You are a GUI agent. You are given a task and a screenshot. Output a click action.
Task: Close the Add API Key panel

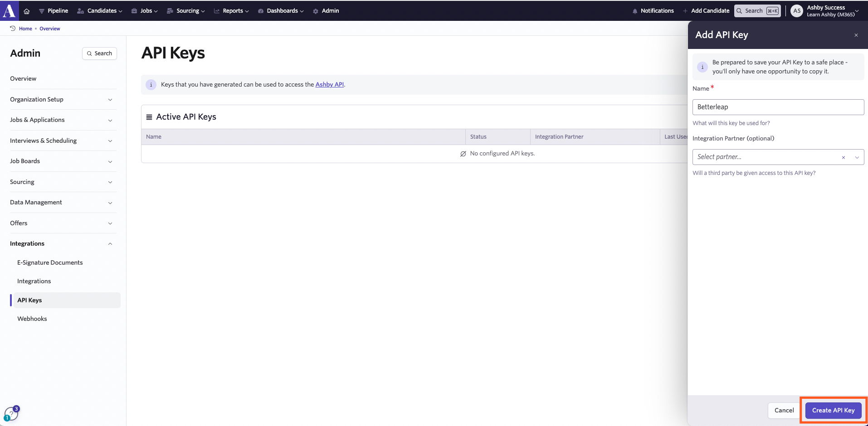pos(856,35)
